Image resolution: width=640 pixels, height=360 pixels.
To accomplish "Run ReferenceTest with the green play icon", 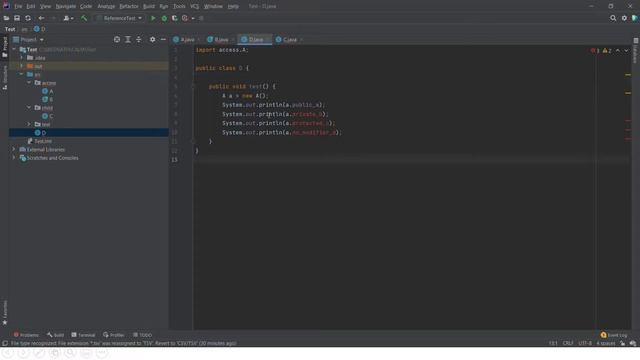I will pos(153,18).
